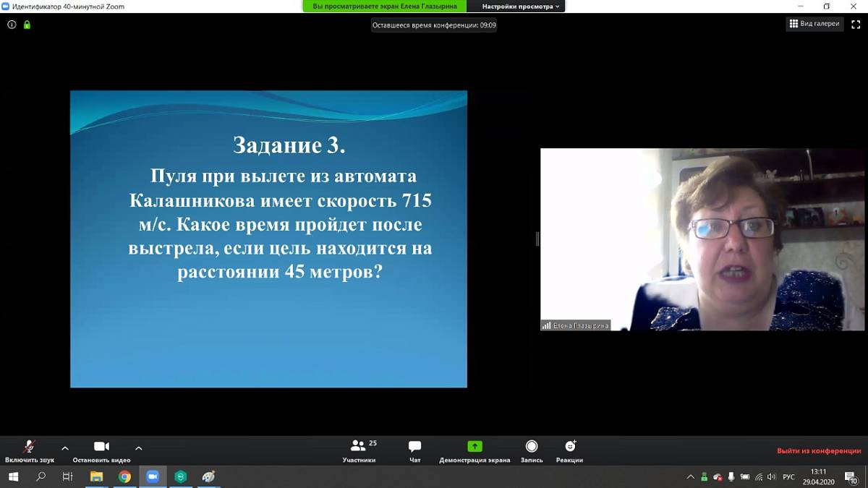Open the Windows Start menu
Image resolution: width=868 pixels, height=488 pixels.
click(x=12, y=476)
